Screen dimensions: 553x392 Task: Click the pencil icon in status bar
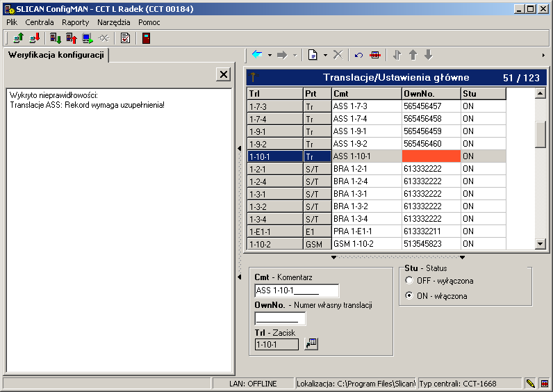pyautogui.click(x=529, y=383)
